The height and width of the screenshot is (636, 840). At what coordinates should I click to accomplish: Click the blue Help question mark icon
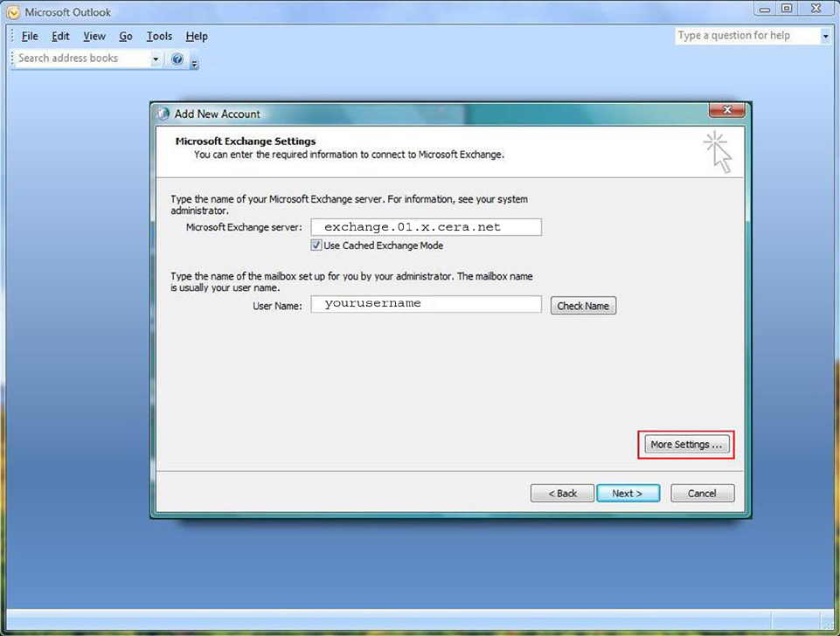pos(177,59)
